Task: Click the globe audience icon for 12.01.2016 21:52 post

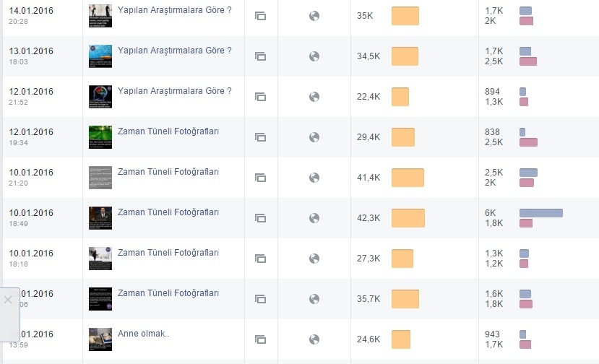Action: (x=314, y=97)
